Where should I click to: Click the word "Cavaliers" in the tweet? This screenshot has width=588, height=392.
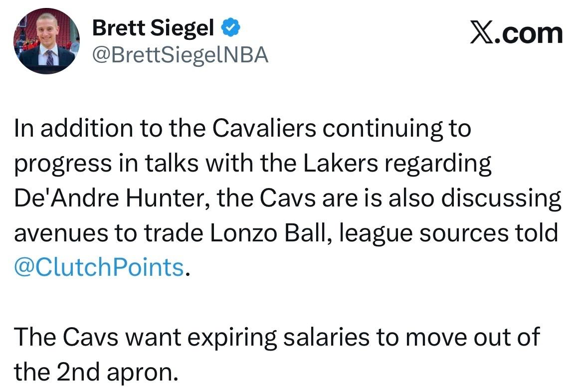pos(264,129)
